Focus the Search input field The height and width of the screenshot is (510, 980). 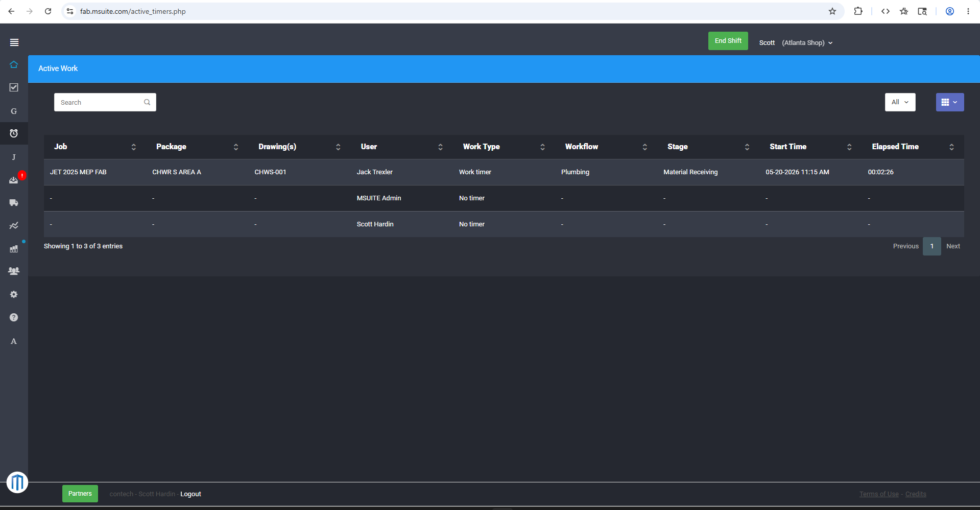pyautogui.click(x=105, y=102)
